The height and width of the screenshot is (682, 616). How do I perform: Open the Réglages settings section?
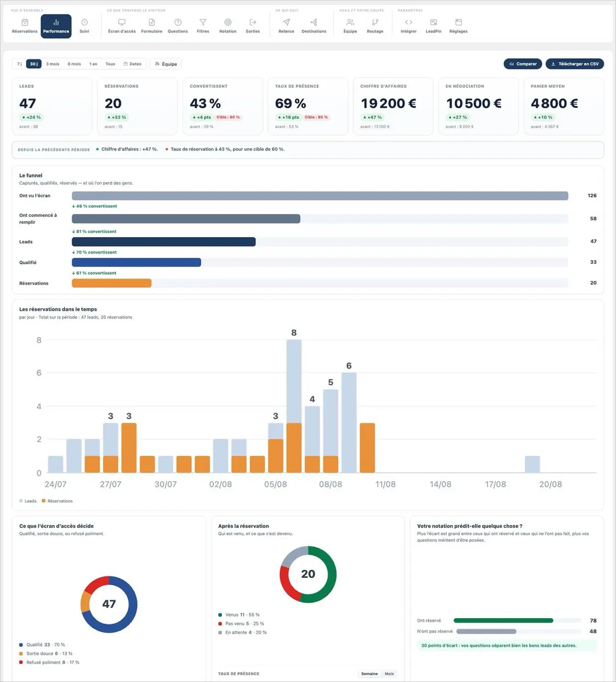click(458, 26)
